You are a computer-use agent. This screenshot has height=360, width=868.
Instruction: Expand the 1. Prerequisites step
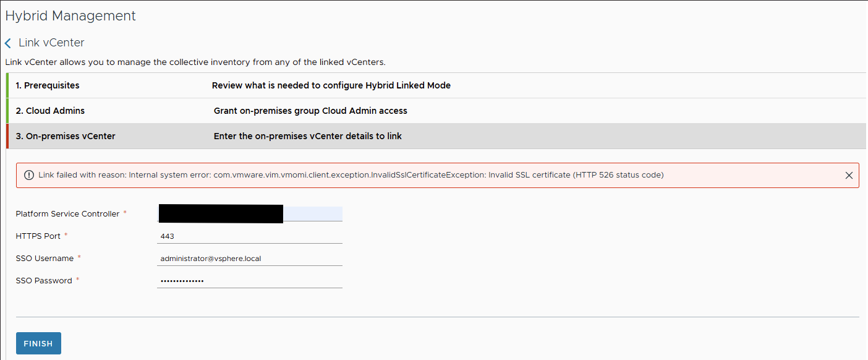48,85
